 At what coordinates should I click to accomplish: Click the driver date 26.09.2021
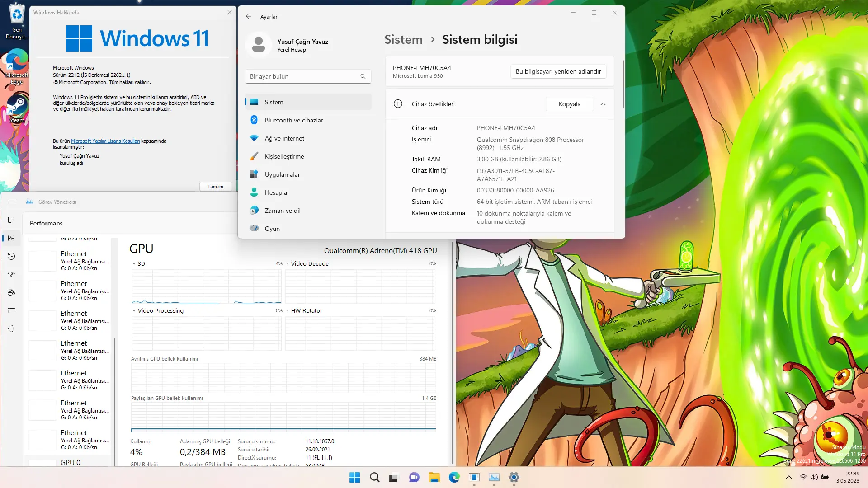point(318,450)
